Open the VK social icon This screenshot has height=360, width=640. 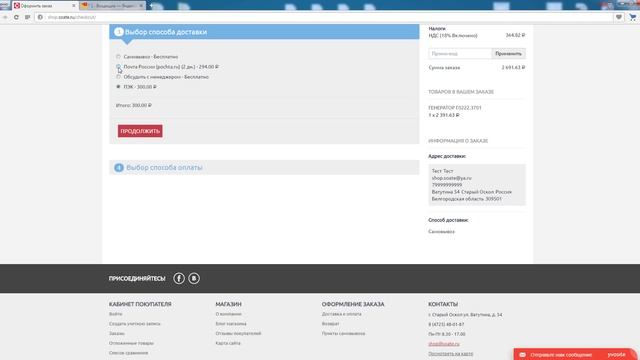[x=194, y=278]
